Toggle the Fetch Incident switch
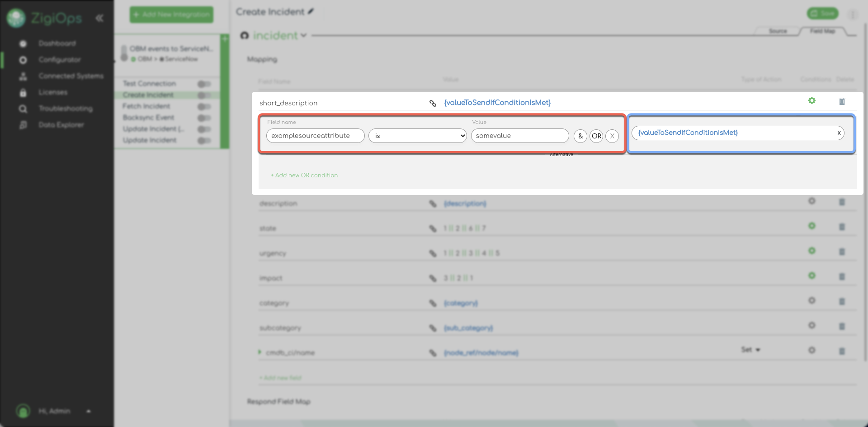868x427 pixels. coord(204,106)
